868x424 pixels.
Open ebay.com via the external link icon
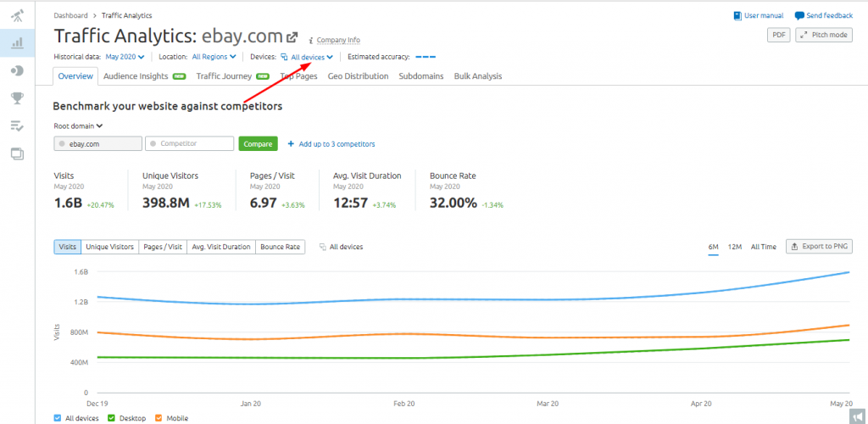pos(292,37)
